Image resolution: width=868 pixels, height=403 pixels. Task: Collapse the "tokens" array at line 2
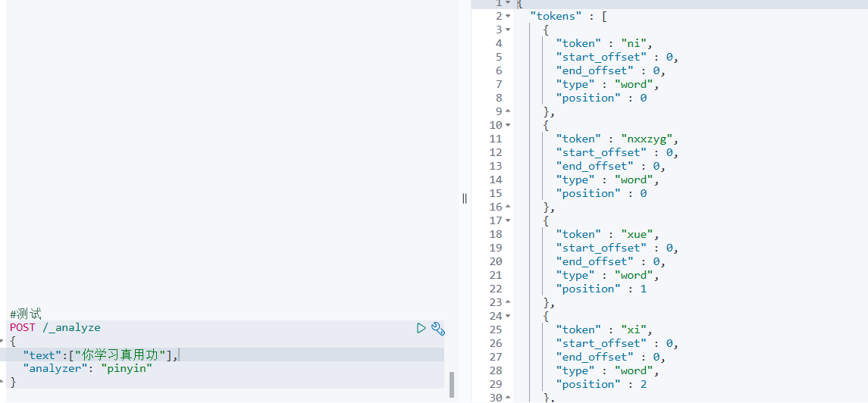point(508,16)
